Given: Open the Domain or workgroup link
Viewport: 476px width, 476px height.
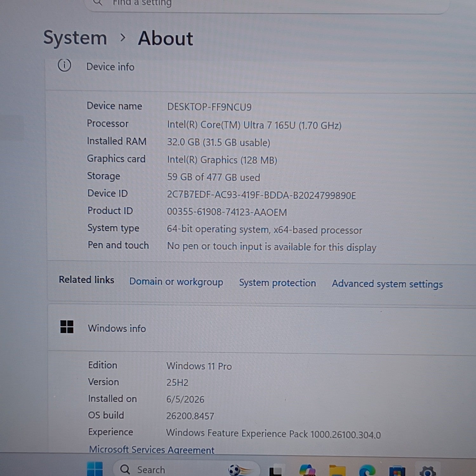Looking at the screenshot, I should 176,282.
